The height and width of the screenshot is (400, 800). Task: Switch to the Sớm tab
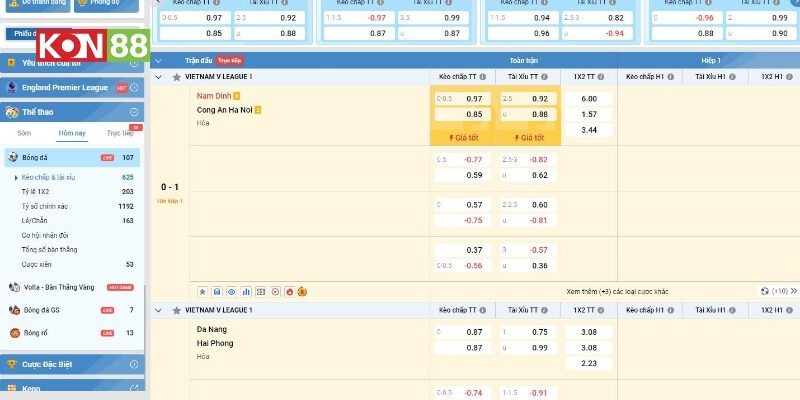24,133
